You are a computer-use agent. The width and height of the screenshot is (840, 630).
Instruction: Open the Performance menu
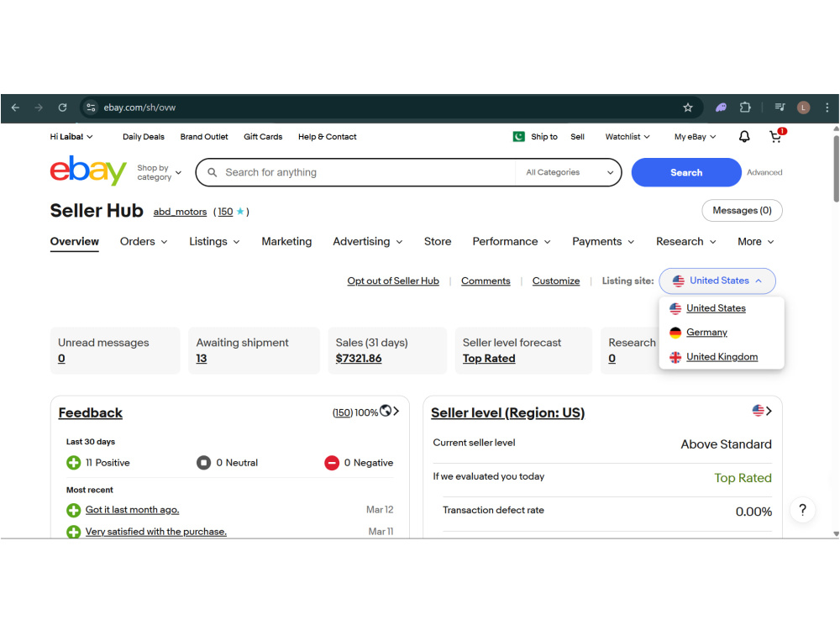[511, 242]
